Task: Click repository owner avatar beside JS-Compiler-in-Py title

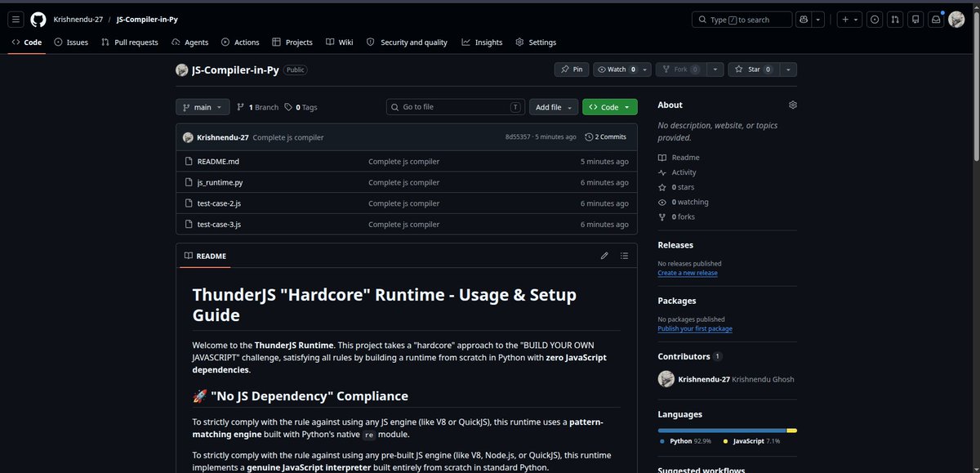Action: [182, 70]
